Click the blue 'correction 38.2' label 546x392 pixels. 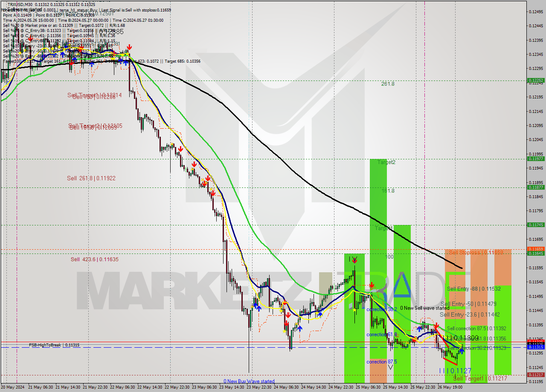(382, 309)
